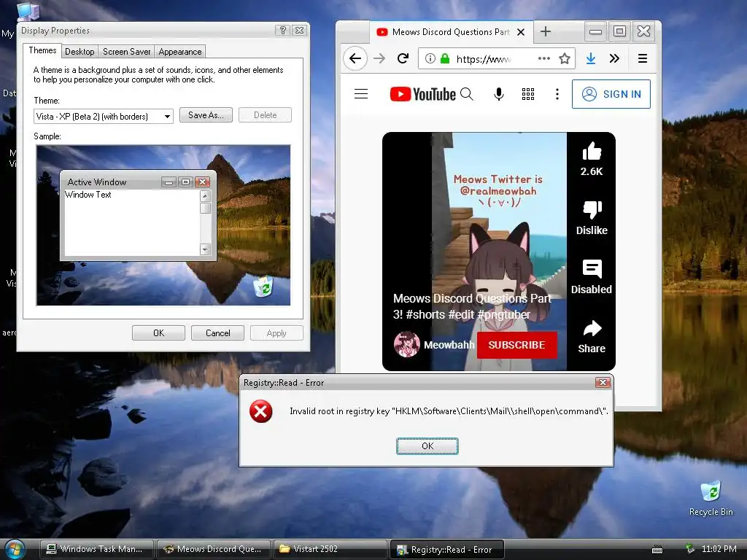Click the browser address bar URL
This screenshot has height=560, width=747.
(x=483, y=59)
